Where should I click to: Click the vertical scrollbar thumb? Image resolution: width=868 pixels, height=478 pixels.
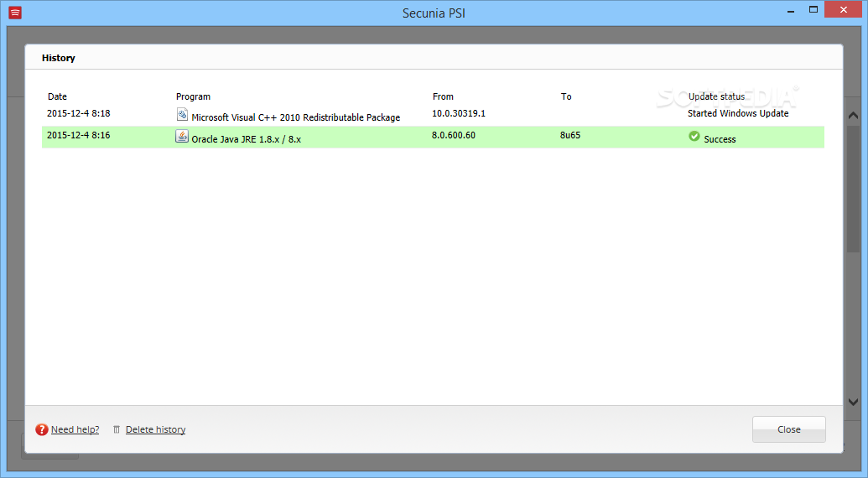point(853,190)
